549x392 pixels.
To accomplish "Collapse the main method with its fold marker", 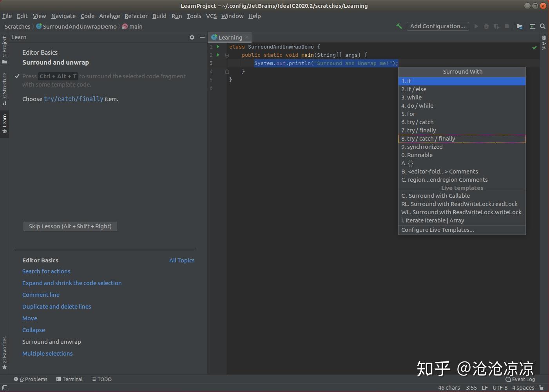I will (227, 55).
